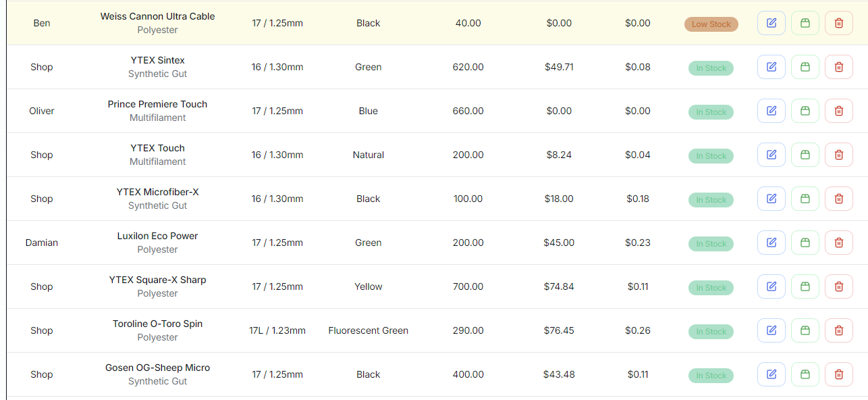Delete the Prince Premiere Touch entry
Image resolution: width=868 pixels, height=400 pixels.
tap(839, 111)
